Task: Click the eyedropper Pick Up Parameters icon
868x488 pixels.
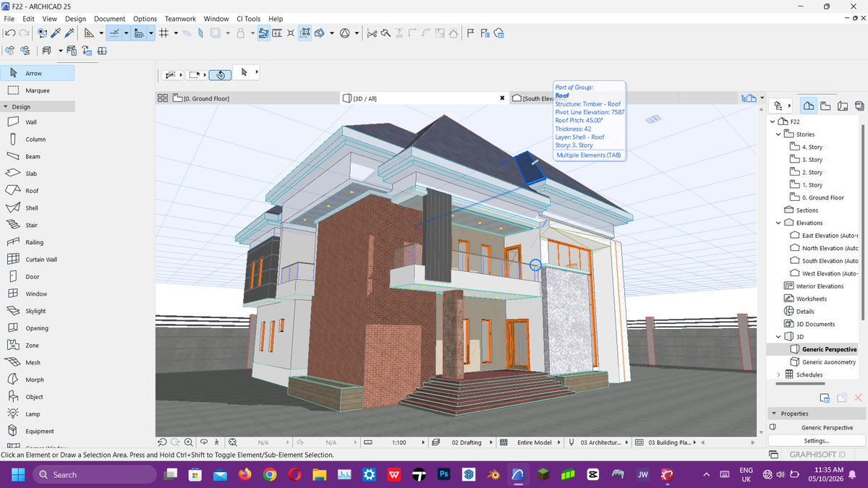Action: [56, 33]
